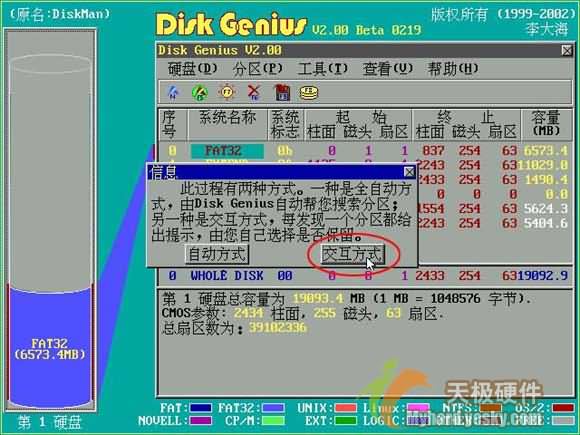Image resolution: width=580 pixels, height=435 pixels.
Task: Click the UNIX legend color swatch
Action: click(x=345, y=408)
